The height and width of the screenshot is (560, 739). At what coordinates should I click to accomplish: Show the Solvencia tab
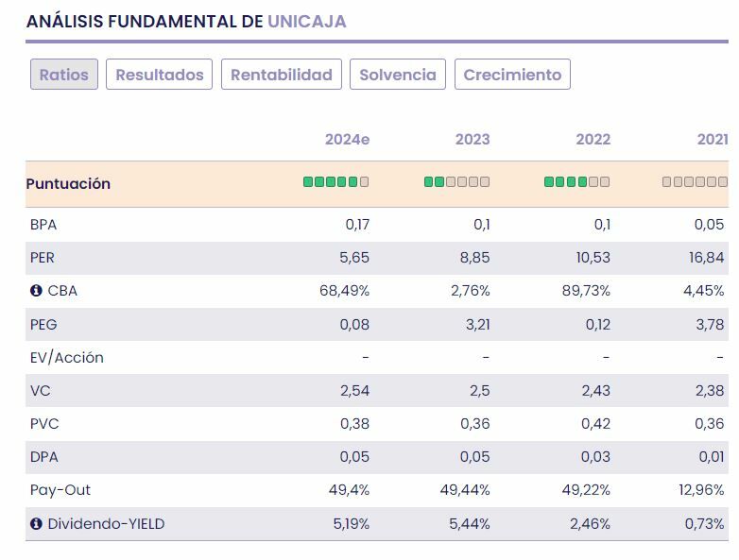pos(398,75)
